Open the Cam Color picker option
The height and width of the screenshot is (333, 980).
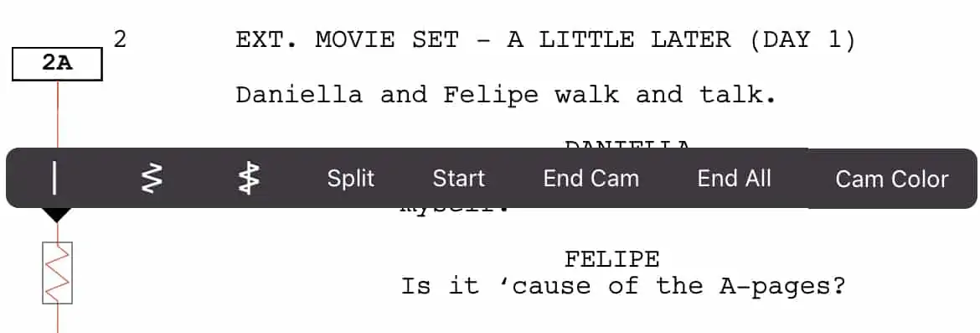pos(892,179)
